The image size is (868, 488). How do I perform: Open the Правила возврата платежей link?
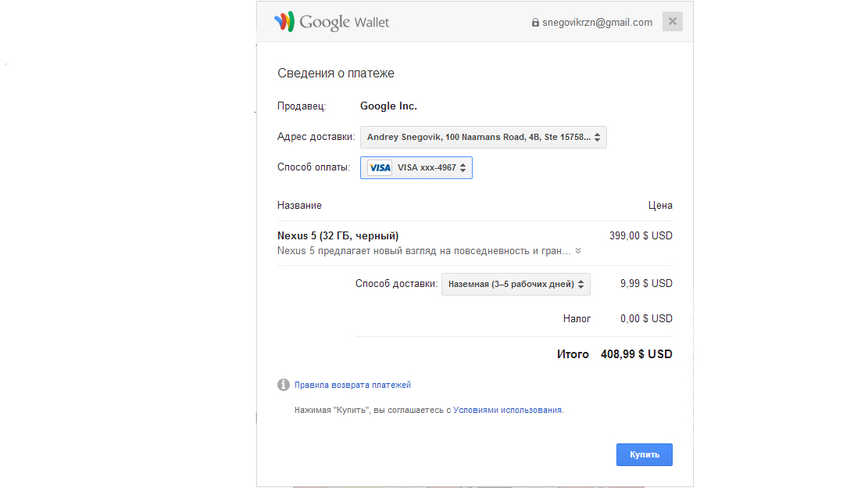352,385
